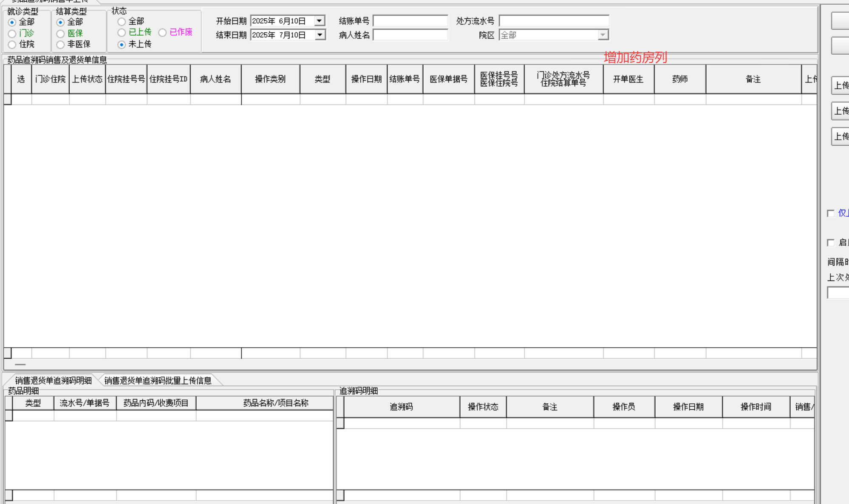This screenshot has width=849, height=504.
Task: Click the 选 column header
Action: 21,79
